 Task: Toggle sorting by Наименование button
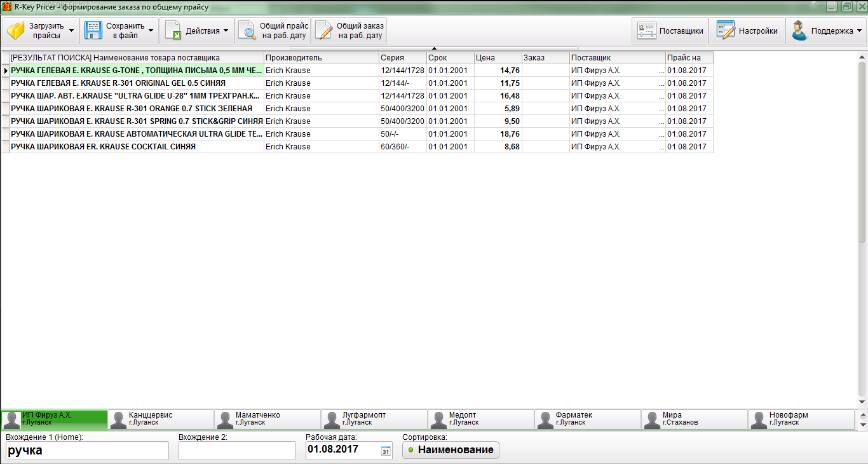(x=451, y=450)
